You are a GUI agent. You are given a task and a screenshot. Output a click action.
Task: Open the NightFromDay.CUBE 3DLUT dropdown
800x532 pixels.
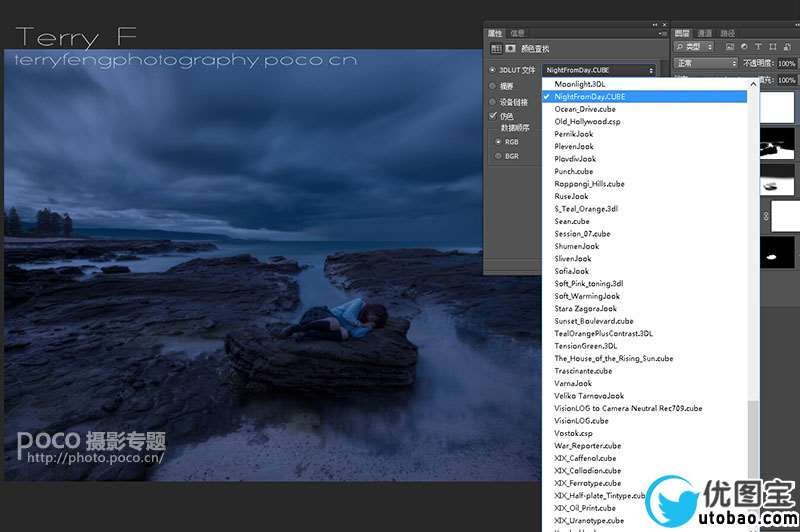pos(599,70)
